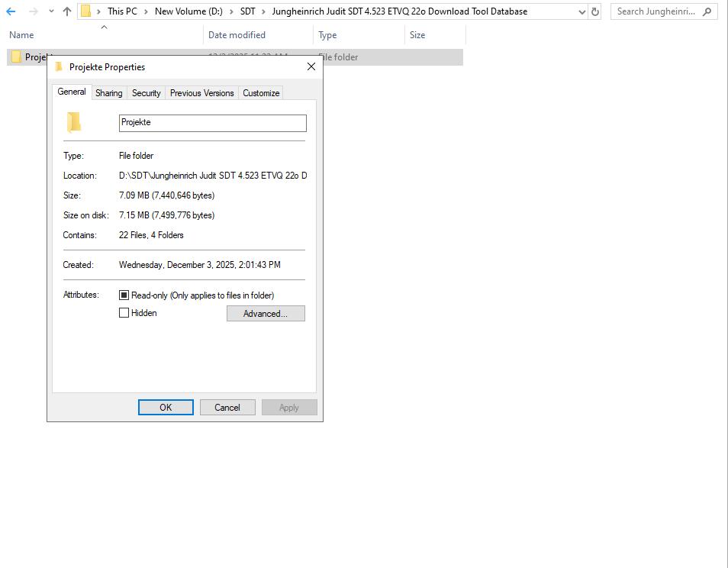Click the search magnifier icon
728x568 pixels.
pyautogui.click(x=707, y=11)
